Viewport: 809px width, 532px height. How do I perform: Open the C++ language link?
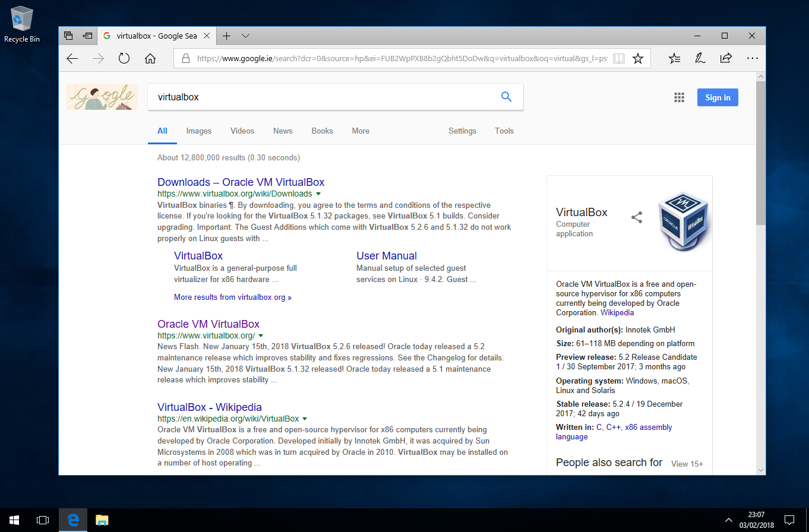[613, 427]
